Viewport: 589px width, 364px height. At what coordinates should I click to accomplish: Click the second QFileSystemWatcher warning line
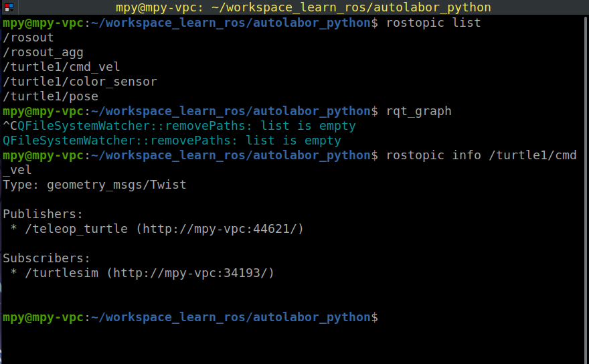(171, 141)
